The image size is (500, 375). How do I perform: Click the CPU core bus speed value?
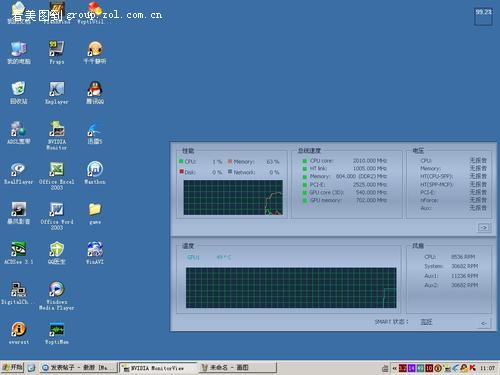click(370, 161)
